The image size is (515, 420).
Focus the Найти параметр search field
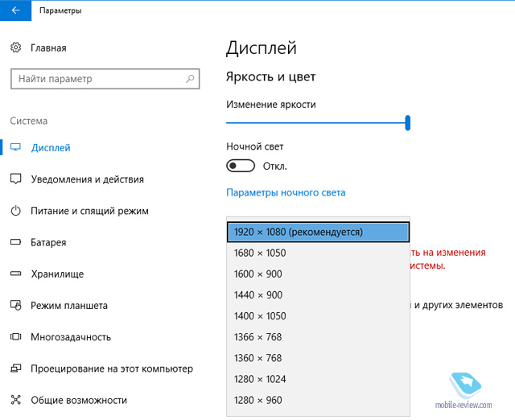[105, 79]
